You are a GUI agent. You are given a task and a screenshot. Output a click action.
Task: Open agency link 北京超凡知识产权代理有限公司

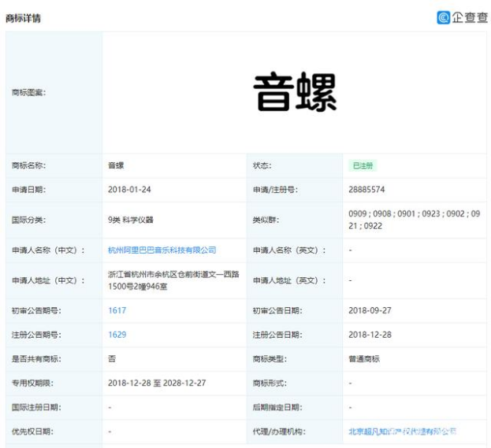click(403, 431)
